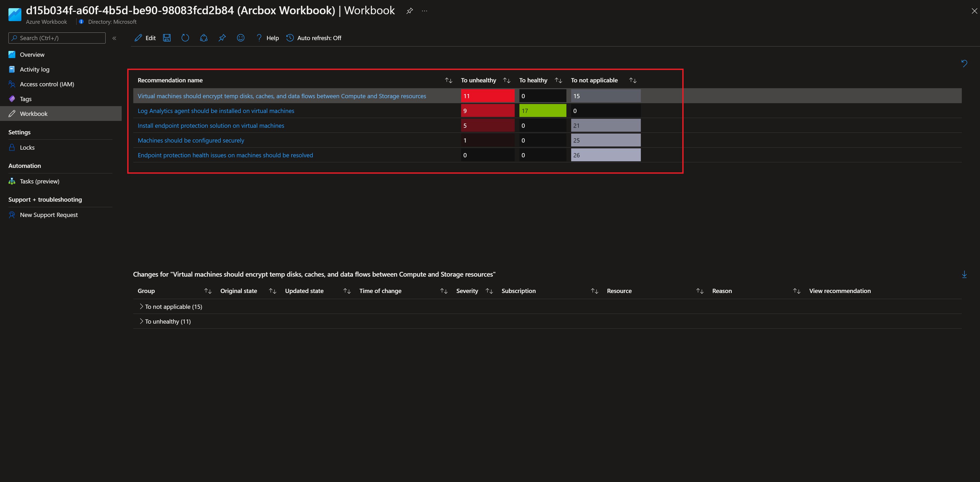Save the workbook with the floppy disk icon
980x482 pixels.
coord(167,38)
